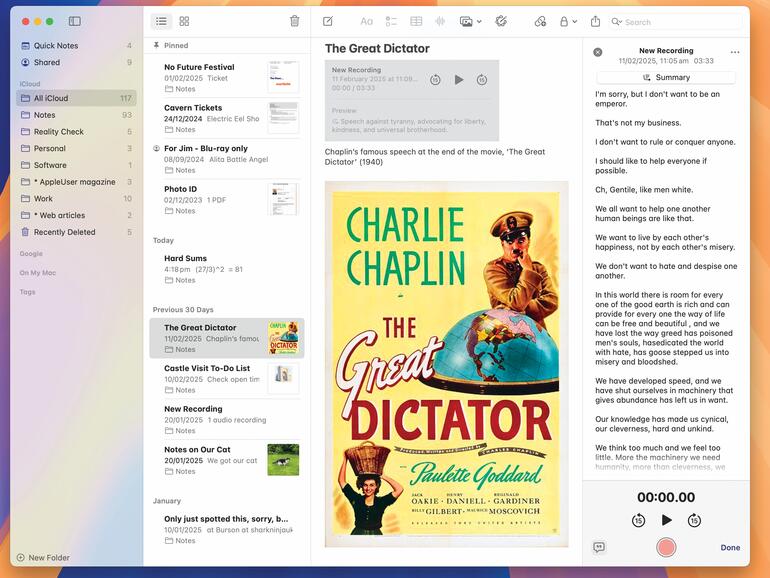The height and width of the screenshot is (578, 770).
Task: Click the note title The Great Dictator
Action: point(377,49)
